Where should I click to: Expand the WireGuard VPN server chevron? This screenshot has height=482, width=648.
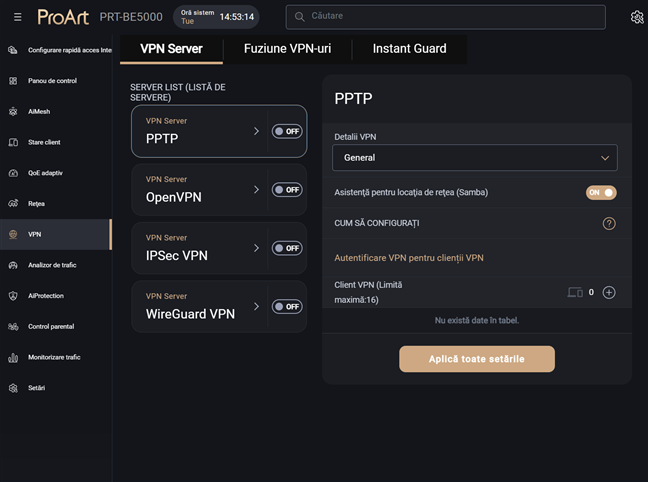[x=256, y=306]
